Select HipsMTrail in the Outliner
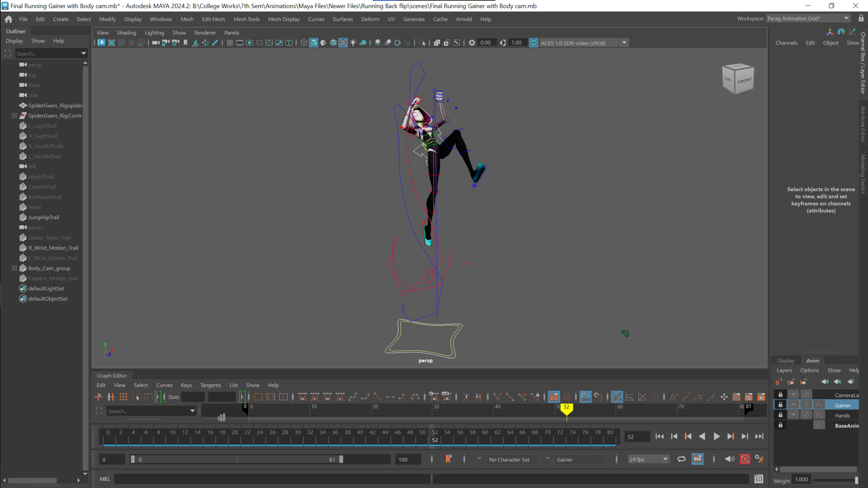The height and width of the screenshot is (488, 868). (x=41, y=177)
